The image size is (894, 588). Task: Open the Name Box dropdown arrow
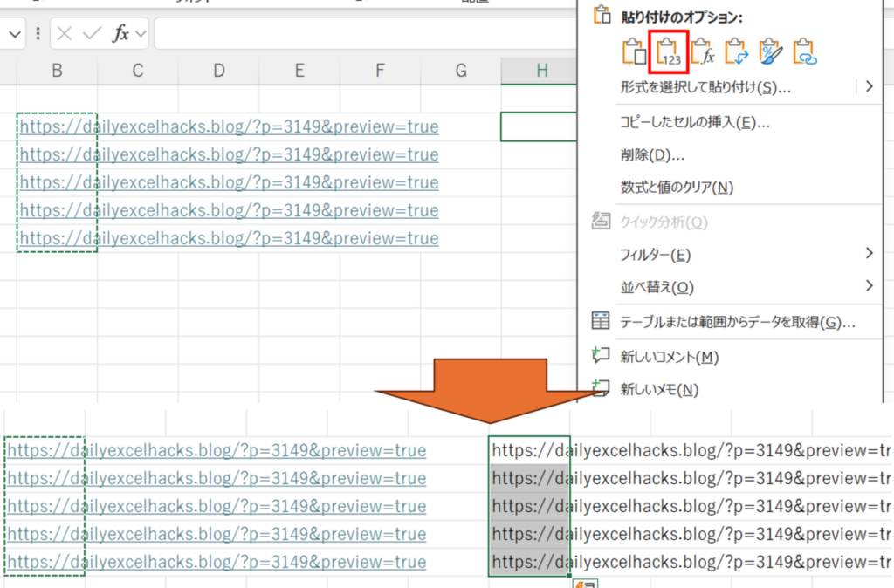[x=16, y=34]
